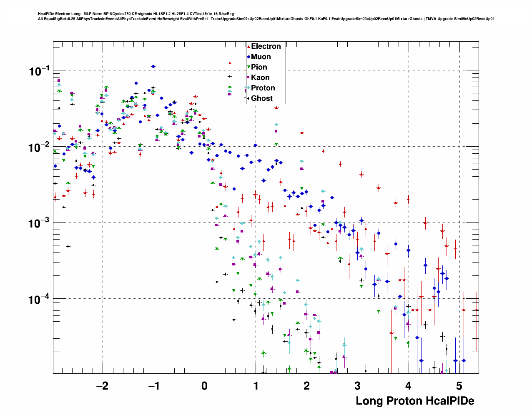Click the green Pion triangle marker in legend
532x415 pixels.
tap(248, 67)
